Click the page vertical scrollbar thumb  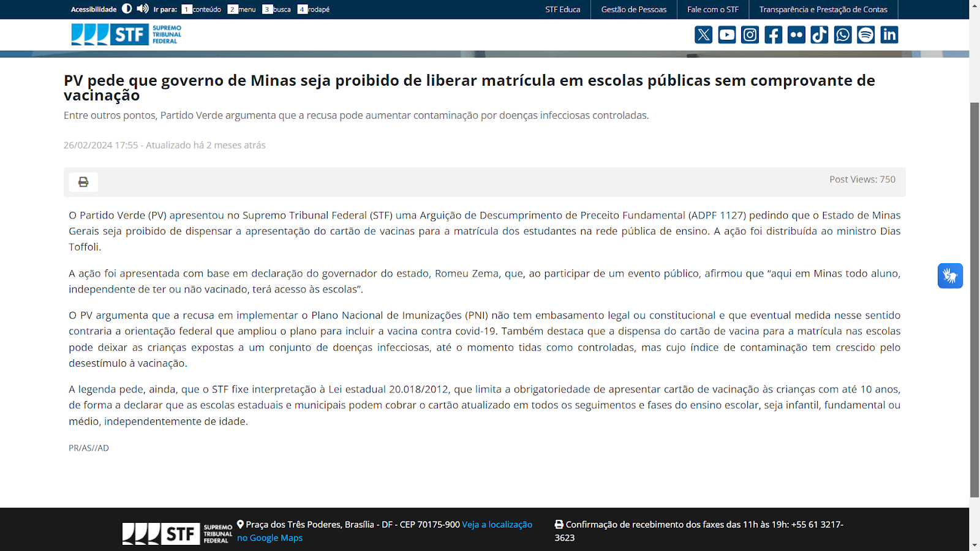tap(974, 300)
